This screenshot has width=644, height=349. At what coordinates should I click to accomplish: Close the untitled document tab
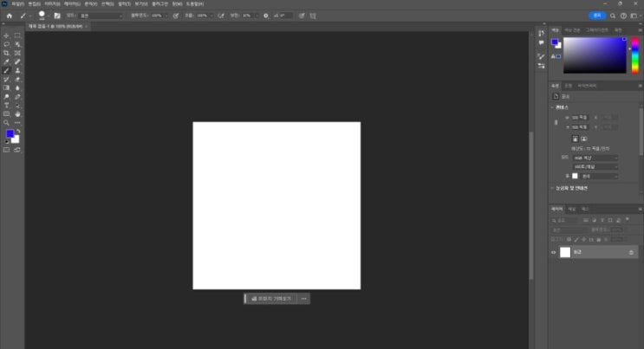[x=87, y=26]
